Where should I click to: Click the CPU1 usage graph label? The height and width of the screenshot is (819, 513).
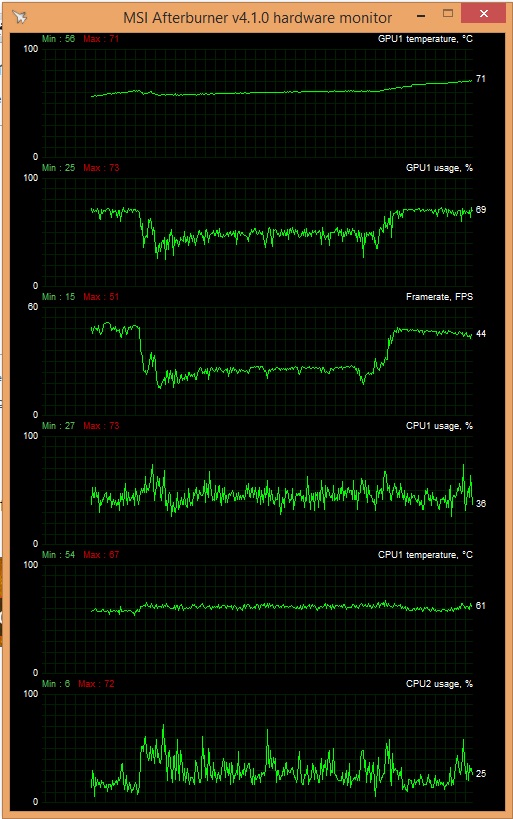(x=439, y=426)
